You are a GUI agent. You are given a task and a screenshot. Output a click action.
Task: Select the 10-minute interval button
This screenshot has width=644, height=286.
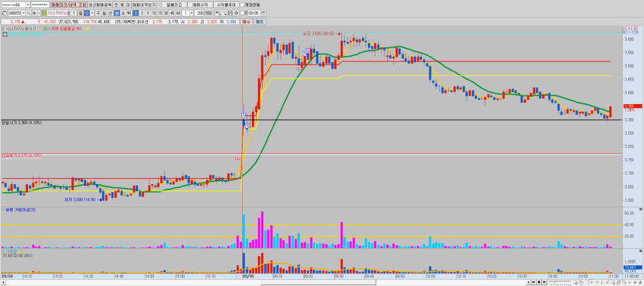point(154,13)
